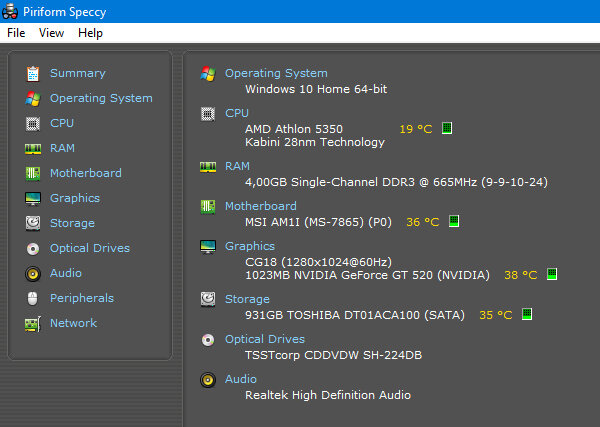The height and width of the screenshot is (427, 600).
Task: Click the CPU chip icon in sidebar
Action: pyautogui.click(x=33, y=124)
